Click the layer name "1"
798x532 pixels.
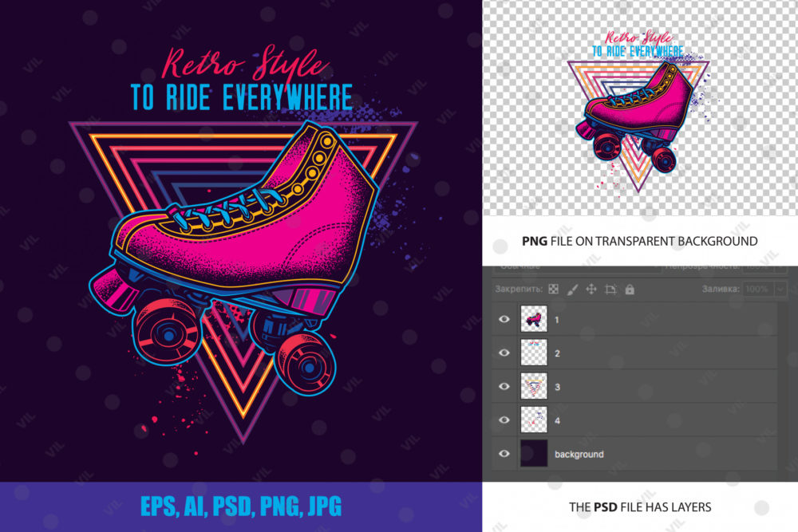(557, 320)
